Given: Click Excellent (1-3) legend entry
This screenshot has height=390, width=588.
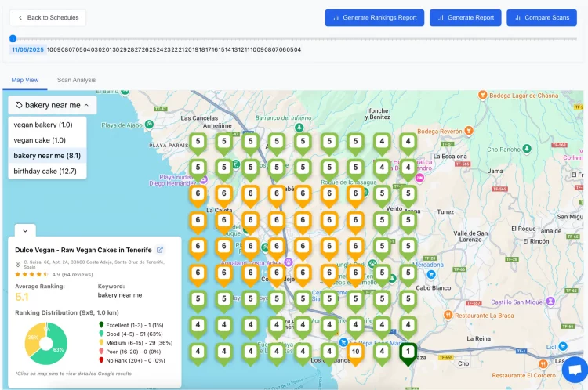Looking at the screenshot, I should tap(131, 325).
